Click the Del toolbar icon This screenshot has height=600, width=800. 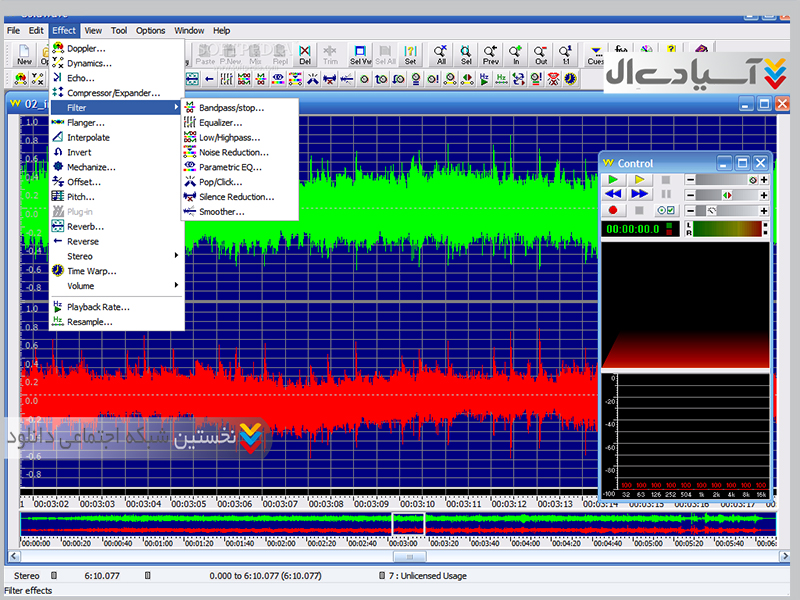tap(305, 54)
